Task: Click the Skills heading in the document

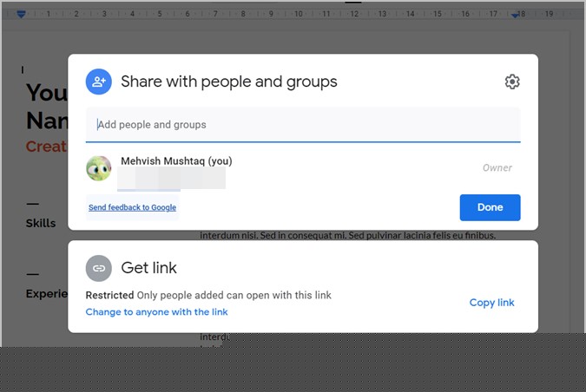Action: (x=41, y=223)
